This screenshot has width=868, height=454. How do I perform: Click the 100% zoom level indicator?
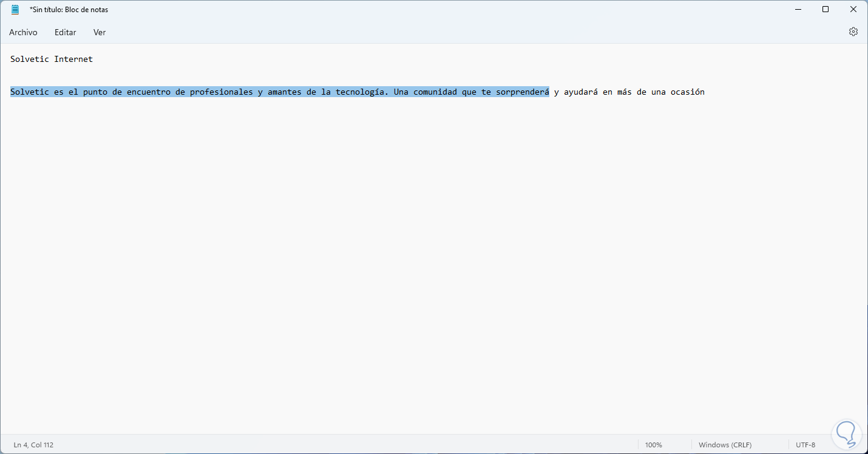(654, 445)
